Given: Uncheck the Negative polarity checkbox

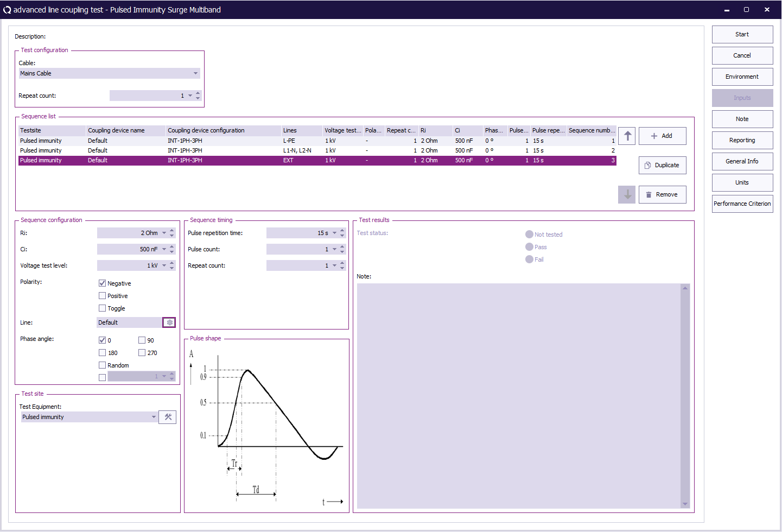Looking at the screenshot, I should [103, 283].
